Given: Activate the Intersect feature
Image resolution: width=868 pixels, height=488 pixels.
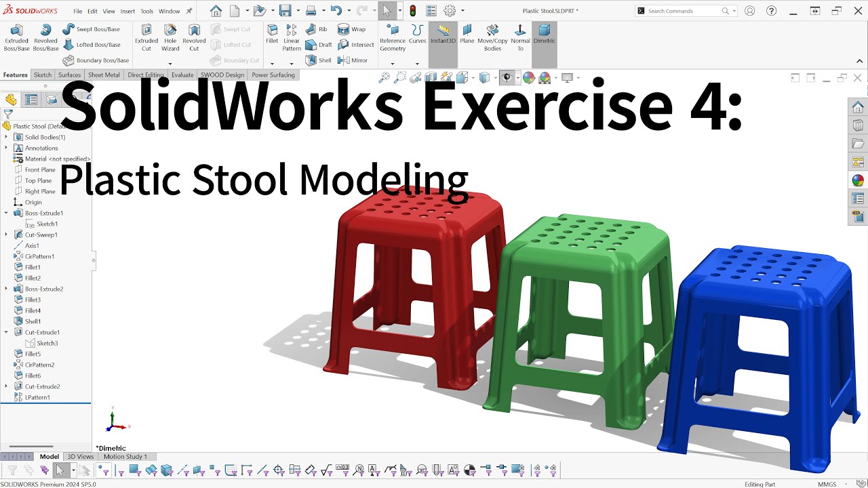Looking at the screenshot, I should (356, 45).
